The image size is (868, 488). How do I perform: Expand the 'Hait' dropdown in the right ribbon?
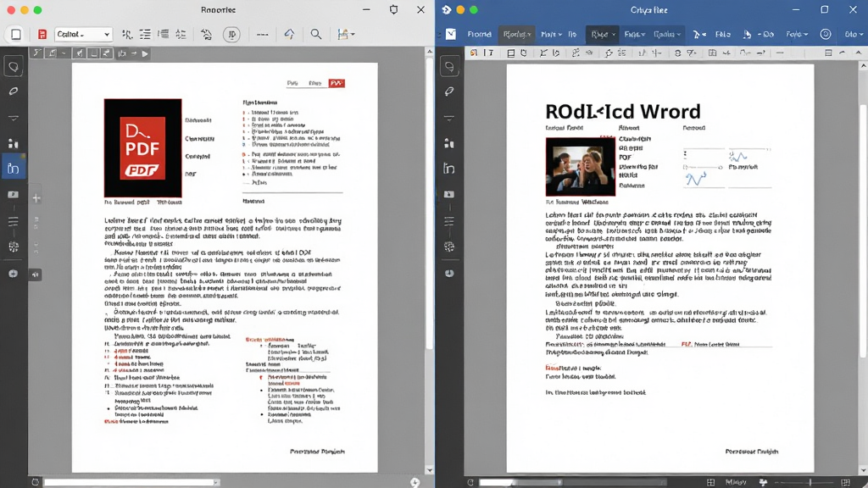click(551, 34)
